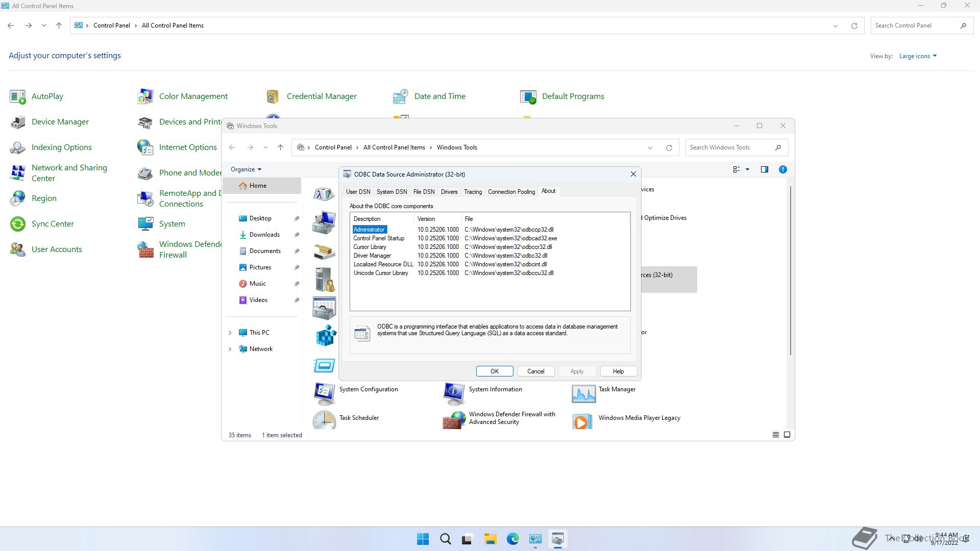The height and width of the screenshot is (551, 980).
Task: Switch to Drivers tab
Action: pos(449,192)
